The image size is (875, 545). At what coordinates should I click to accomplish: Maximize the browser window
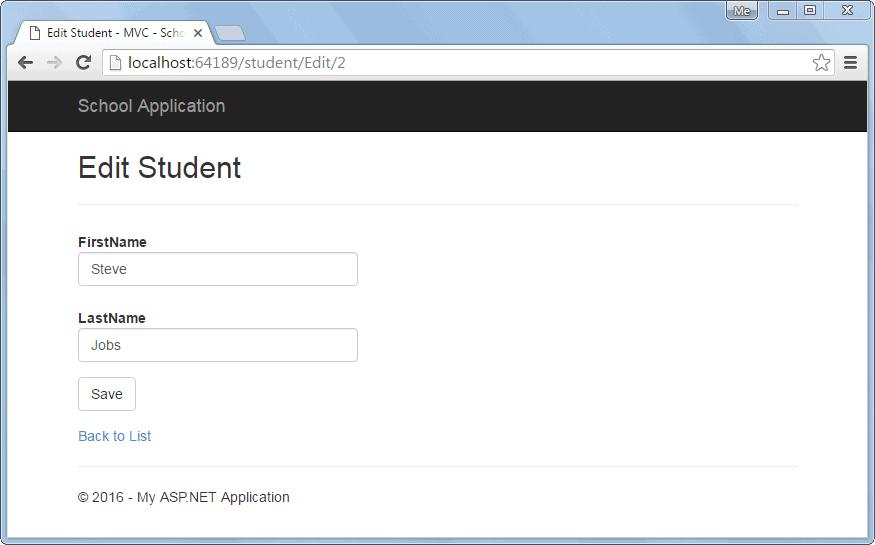(x=811, y=11)
